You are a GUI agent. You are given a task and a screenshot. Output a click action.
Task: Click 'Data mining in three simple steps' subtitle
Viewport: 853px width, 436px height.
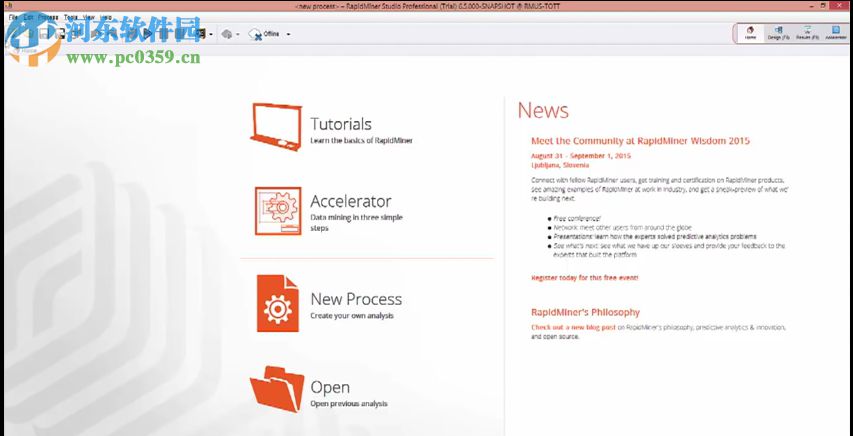[x=356, y=223]
